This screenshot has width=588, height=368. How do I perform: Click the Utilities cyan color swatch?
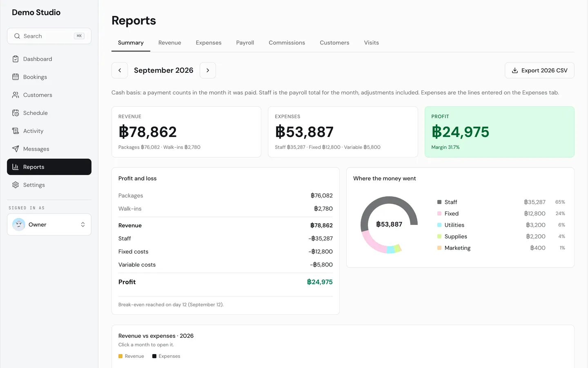coord(439,225)
